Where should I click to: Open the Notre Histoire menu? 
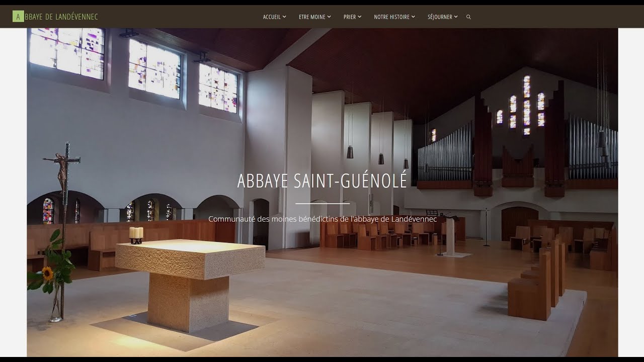coord(394,17)
